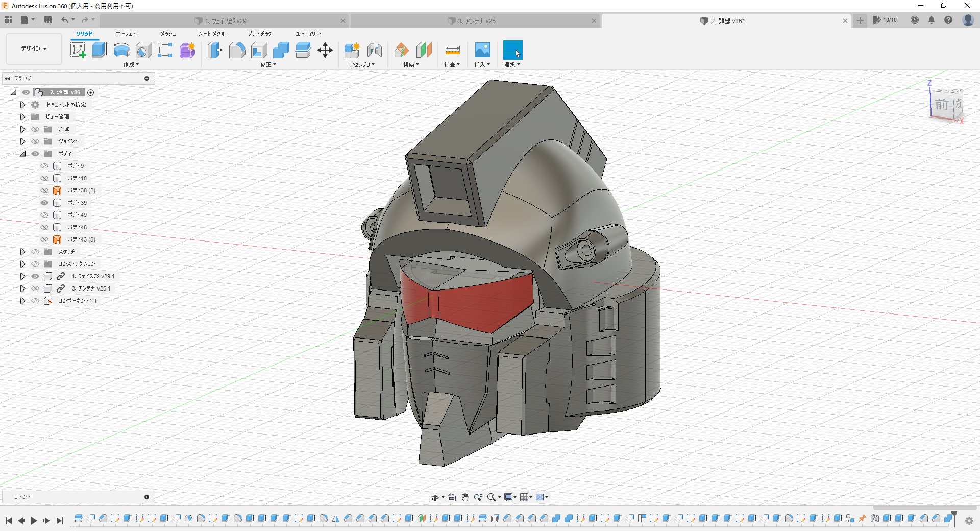The height and width of the screenshot is (531, 980).
Task: Open the 修正 menu label
Action: click(x=268, y=65)
